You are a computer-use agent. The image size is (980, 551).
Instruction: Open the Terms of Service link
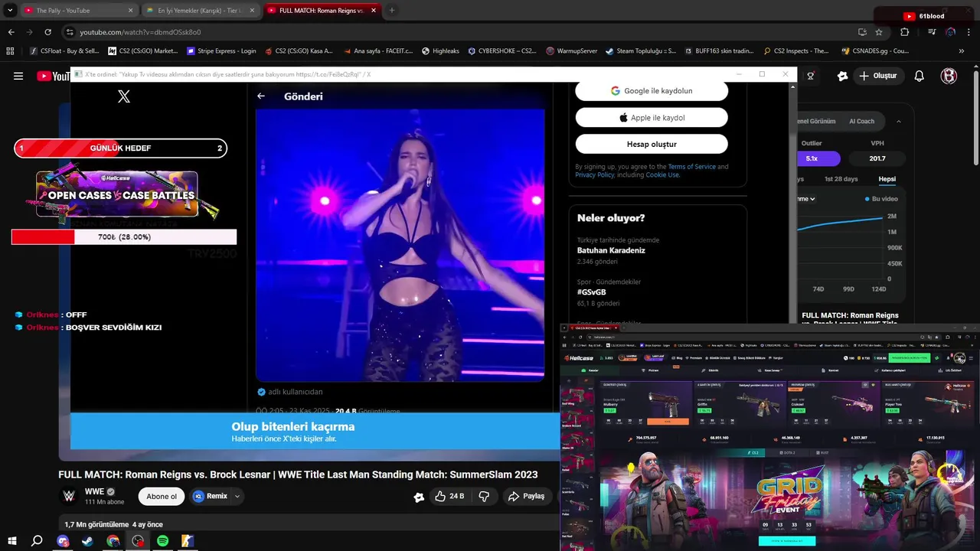tap(691, 167)
